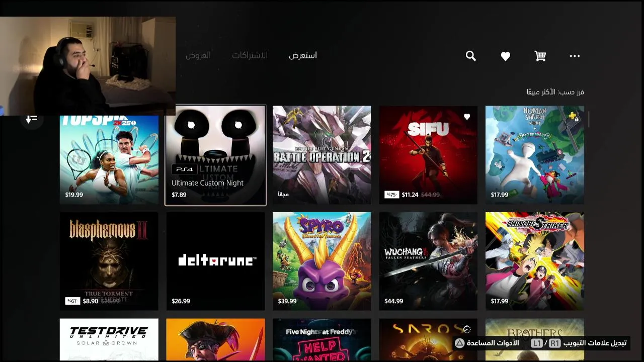Click the مجاناً free label on Gundam tile
Viewport: 644px width, 362px height.
[x=283, y=194]
